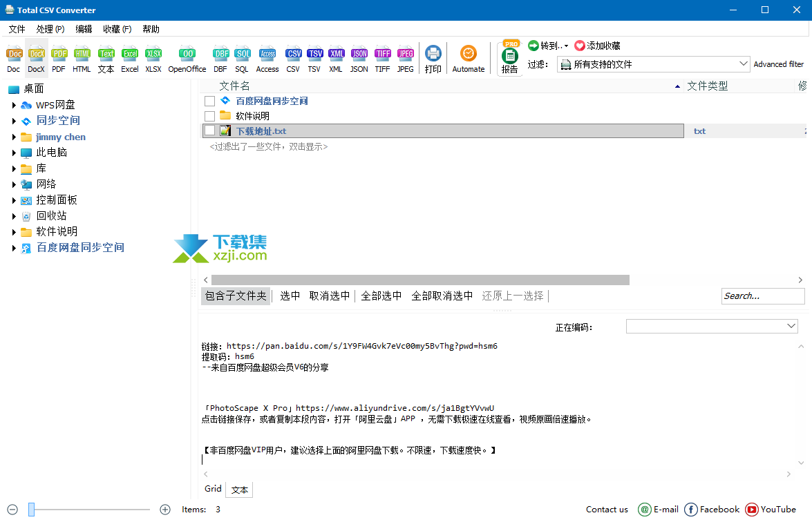
Task: Zoom out with the minus icon
Action: click(x=12, y=510)
